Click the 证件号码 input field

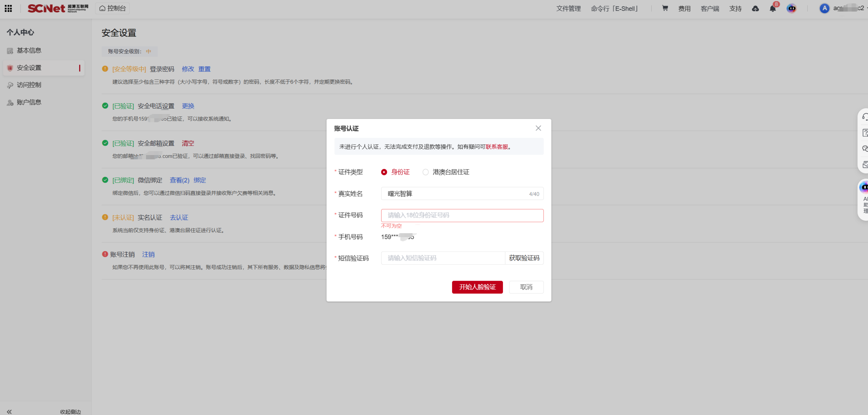462,215
